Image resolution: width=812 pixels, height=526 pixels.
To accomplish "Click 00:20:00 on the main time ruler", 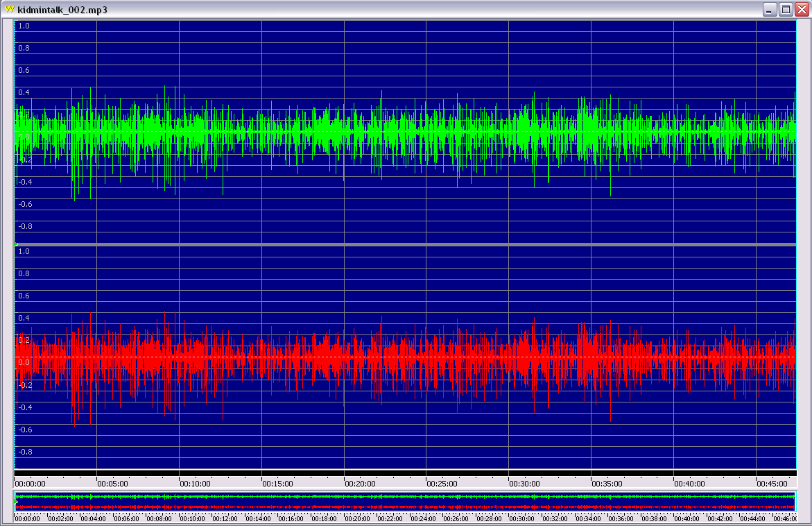I will (x=360, y=484).
